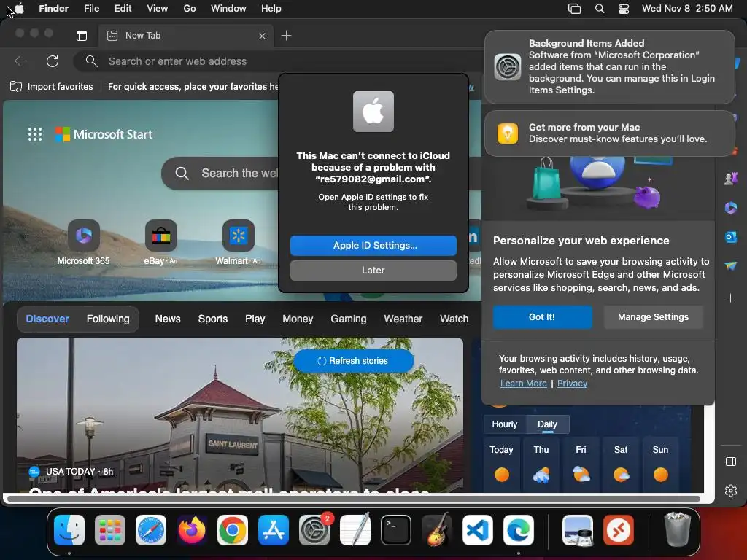
Task: Click the Microsoft Start logo
Action: pyautogui.click(x=104, y=134)
